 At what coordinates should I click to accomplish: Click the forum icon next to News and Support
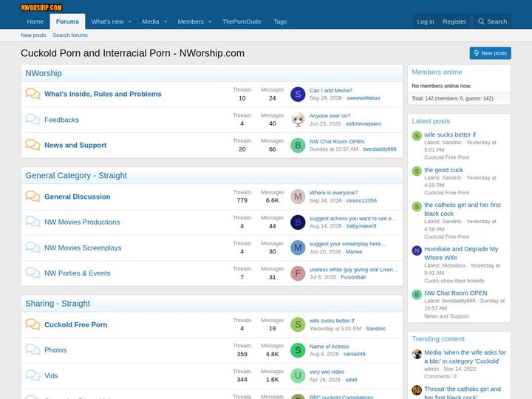pyautogui.click(x=33, y=145)
